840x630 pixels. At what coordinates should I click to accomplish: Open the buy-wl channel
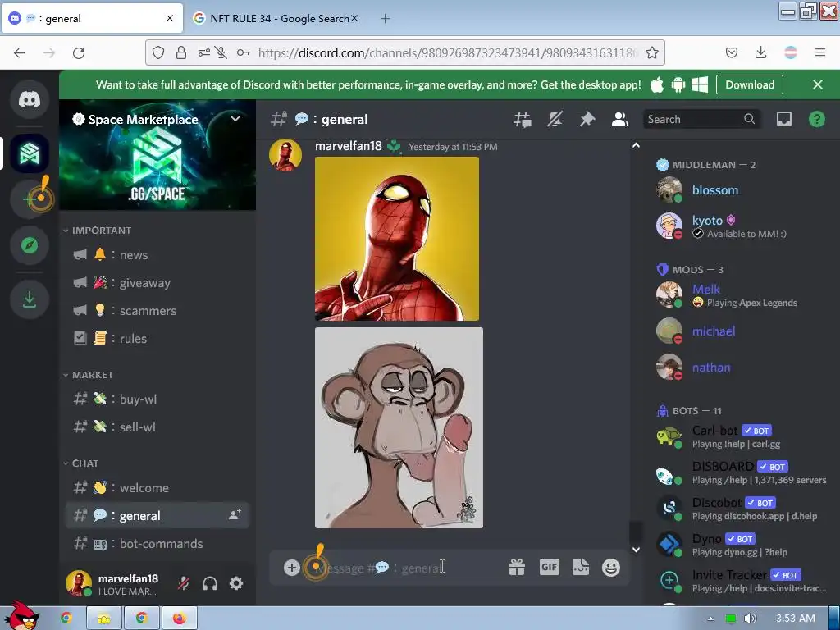click(157, 399)
